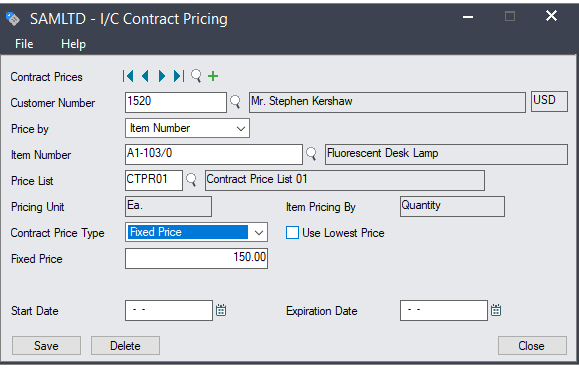579x368 pixels.
Task: Open the Start Date calendar picker
Action: [221, 310]
